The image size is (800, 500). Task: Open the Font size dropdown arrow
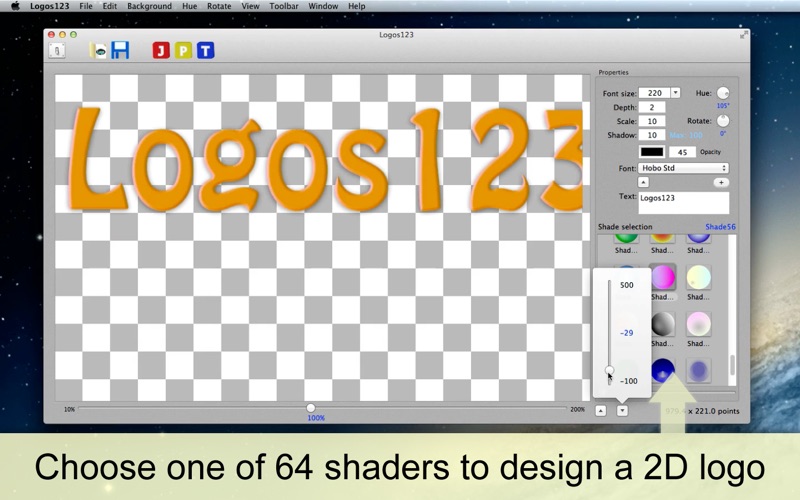click(x=676, y=93)
